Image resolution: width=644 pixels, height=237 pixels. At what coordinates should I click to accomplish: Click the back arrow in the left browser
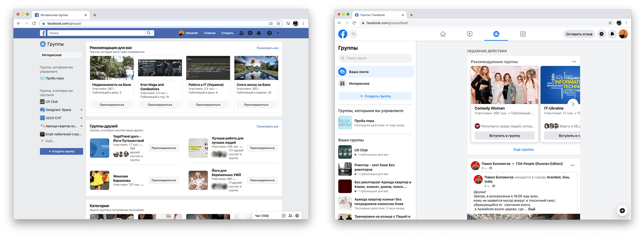(x=19, y=24)
